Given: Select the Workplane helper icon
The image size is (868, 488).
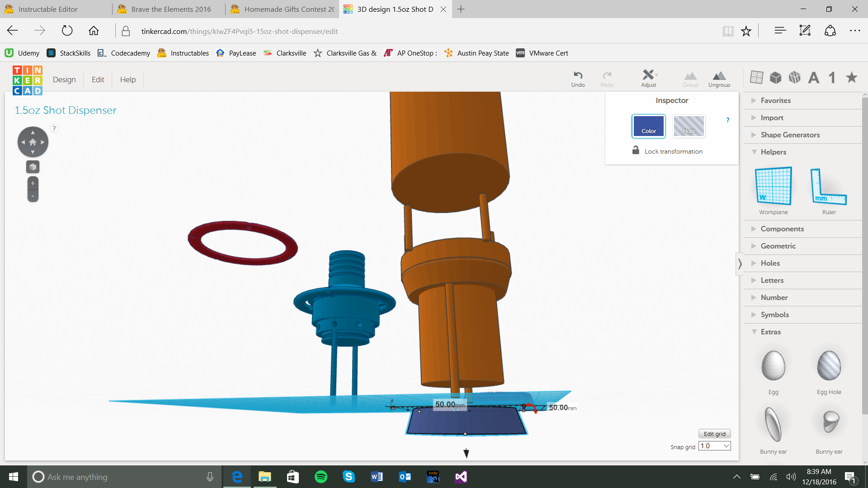Looking at the screenshot, I should [x=773, y=186].
